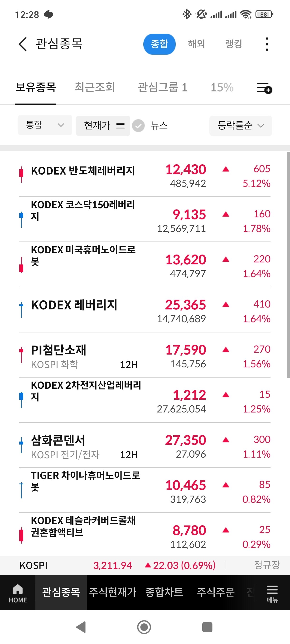Tap the list scrollbar on right edge

pyautogui.click(x=288, y=265)
